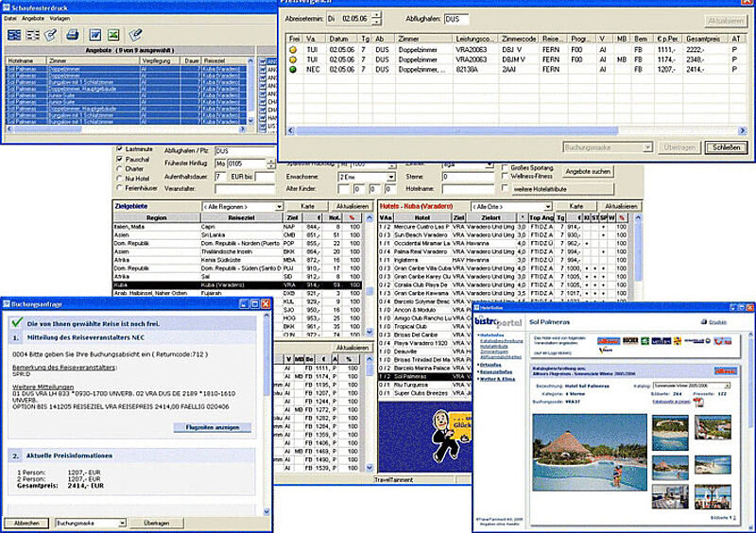Image resolution: width=756 pixels, height=533 pixels.
Task: Open the Reisezielinfos section in Hotelinfos sidebar
Action: coord(495,372)
